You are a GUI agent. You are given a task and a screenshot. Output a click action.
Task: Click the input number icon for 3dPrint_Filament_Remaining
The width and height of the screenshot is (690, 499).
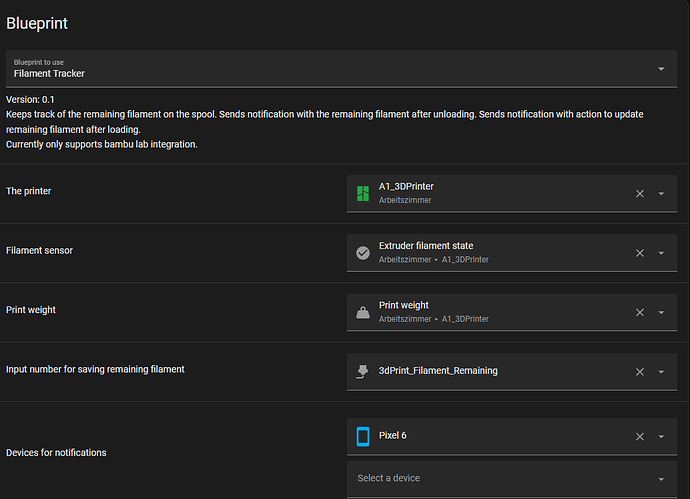362,371
